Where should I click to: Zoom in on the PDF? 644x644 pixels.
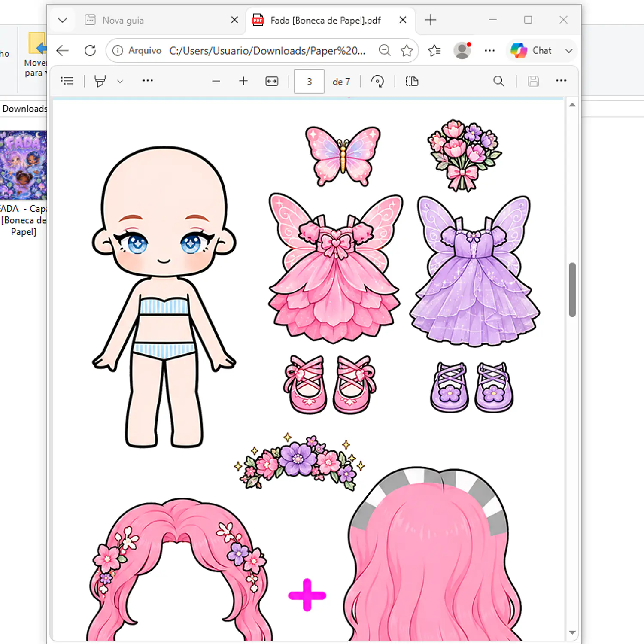243,81
